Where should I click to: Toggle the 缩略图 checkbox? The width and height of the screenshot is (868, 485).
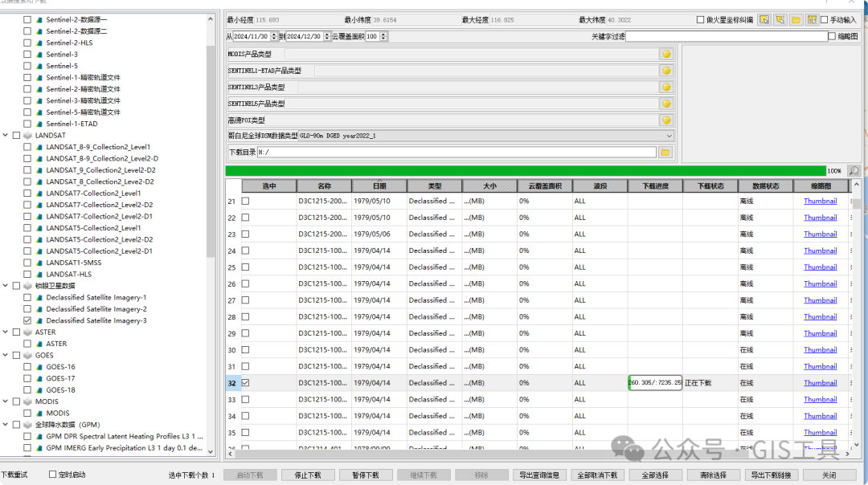[832, 36]
